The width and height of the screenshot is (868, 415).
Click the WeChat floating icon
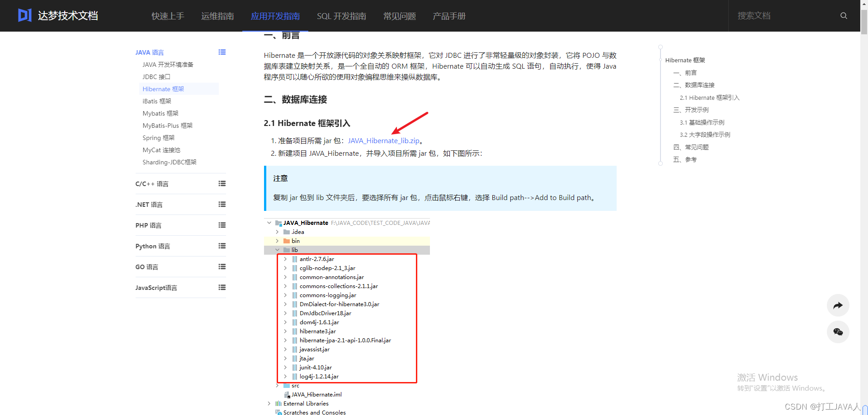(x=838, y=332)
